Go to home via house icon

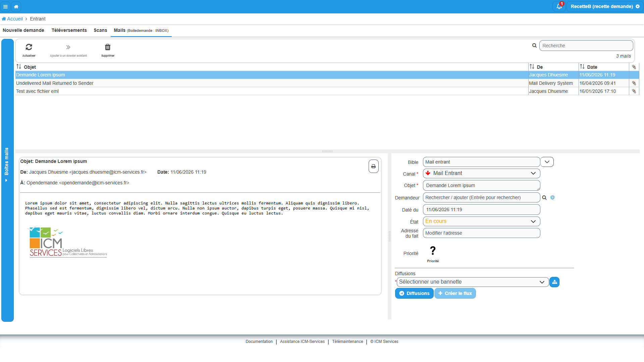16,6
